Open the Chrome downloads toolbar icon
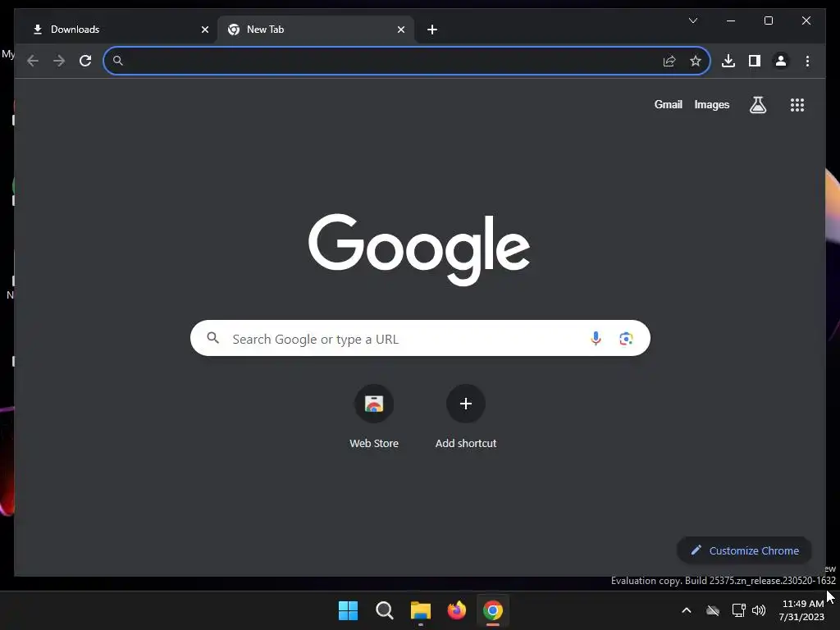Image resolution: width=840 pixels, height=630 pixels. pos(728,61)
